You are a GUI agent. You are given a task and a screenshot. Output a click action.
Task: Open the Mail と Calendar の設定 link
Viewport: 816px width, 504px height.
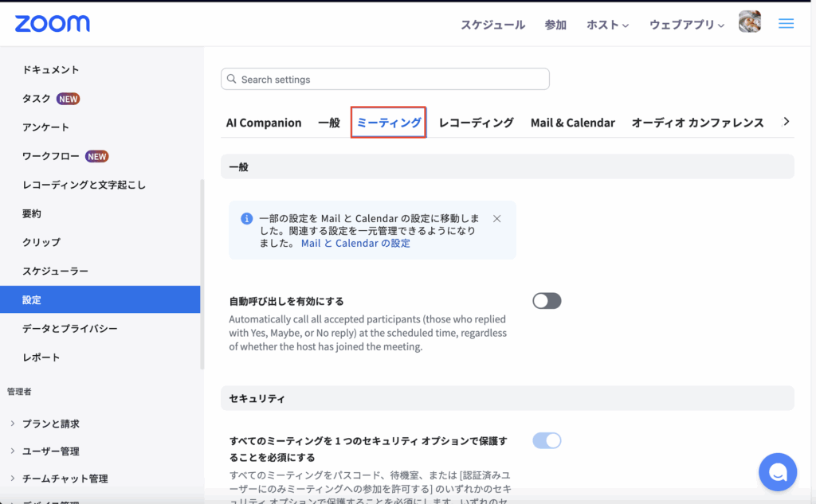click(x=355, y=243)
